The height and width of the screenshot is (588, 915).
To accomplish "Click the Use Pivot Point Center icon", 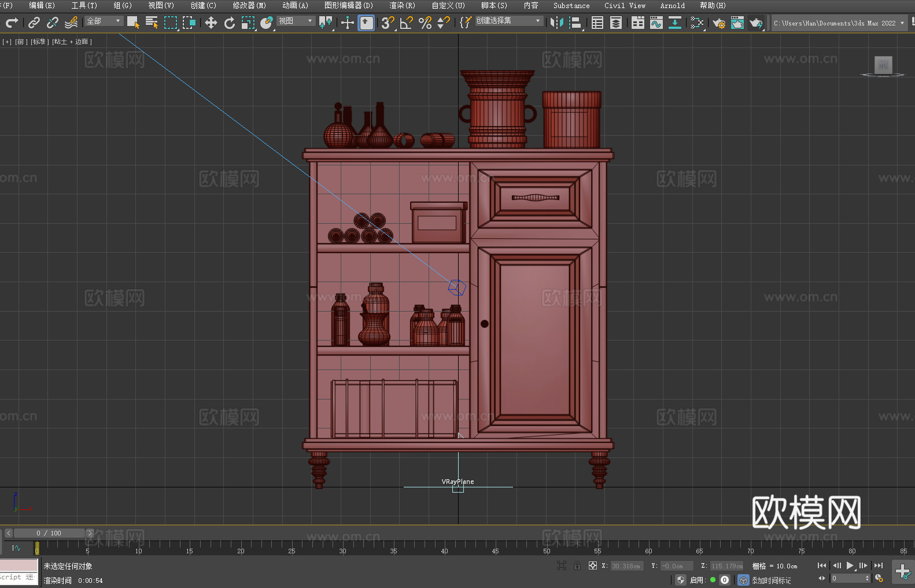I will click(326, 23).
